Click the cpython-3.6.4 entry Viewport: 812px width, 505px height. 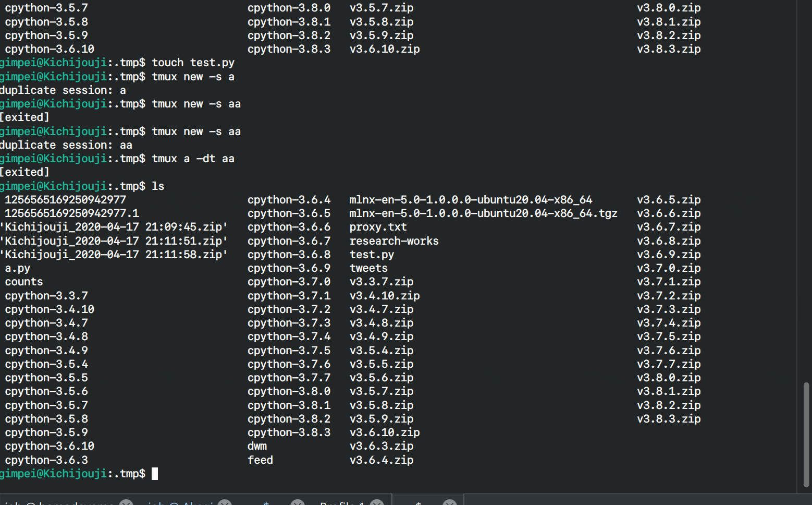coord(289,200)
